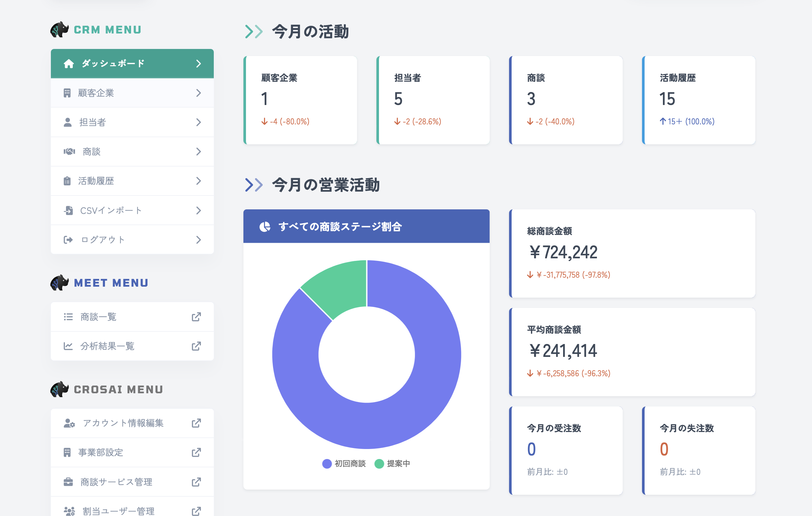
Task: Click the handshake icon next to 商談
Action: [69, 151]
